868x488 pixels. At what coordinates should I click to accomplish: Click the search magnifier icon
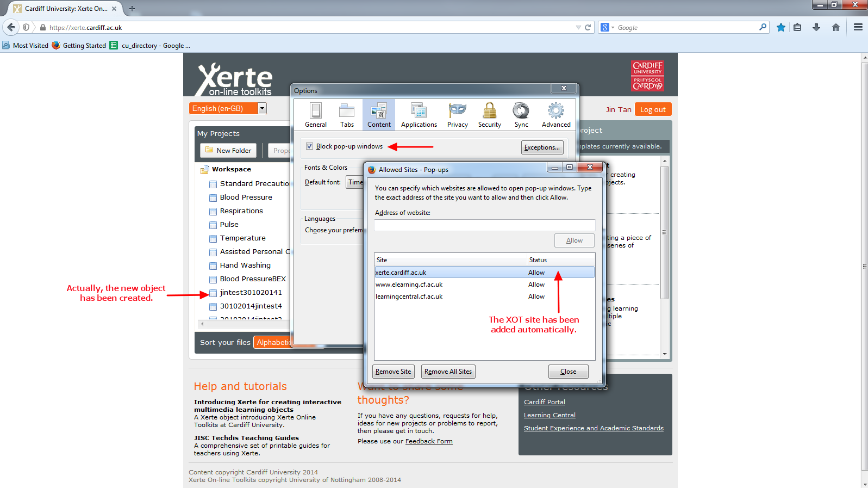point(763,27)
